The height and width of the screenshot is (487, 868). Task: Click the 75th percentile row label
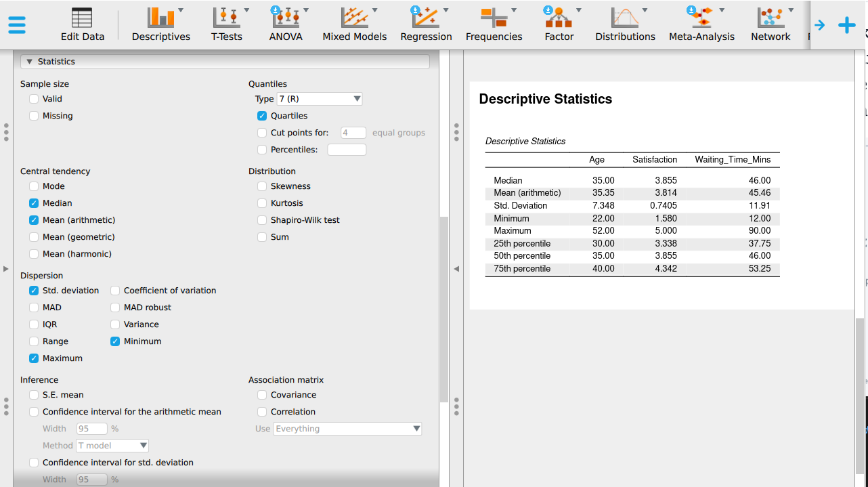[522, 269]
